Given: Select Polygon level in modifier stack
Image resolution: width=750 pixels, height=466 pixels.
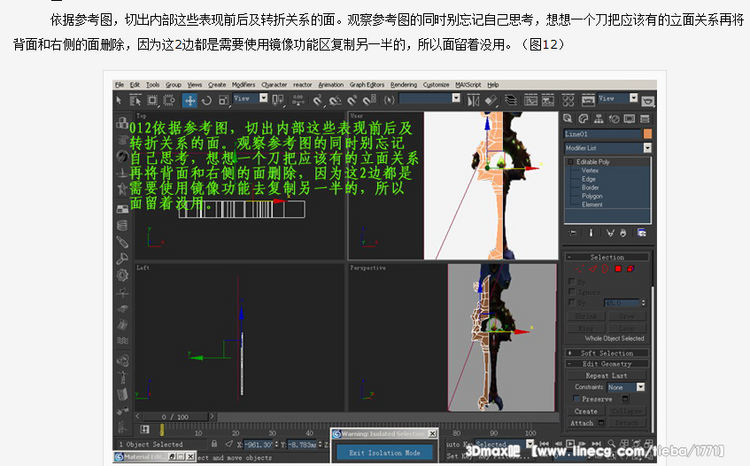Looking at the screenshot, I should [x=592, y=196].
